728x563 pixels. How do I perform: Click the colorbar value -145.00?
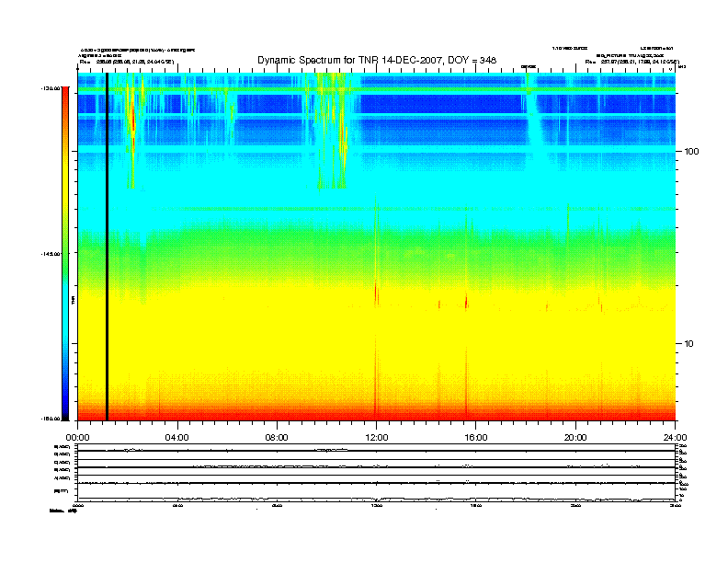[51, 254]
